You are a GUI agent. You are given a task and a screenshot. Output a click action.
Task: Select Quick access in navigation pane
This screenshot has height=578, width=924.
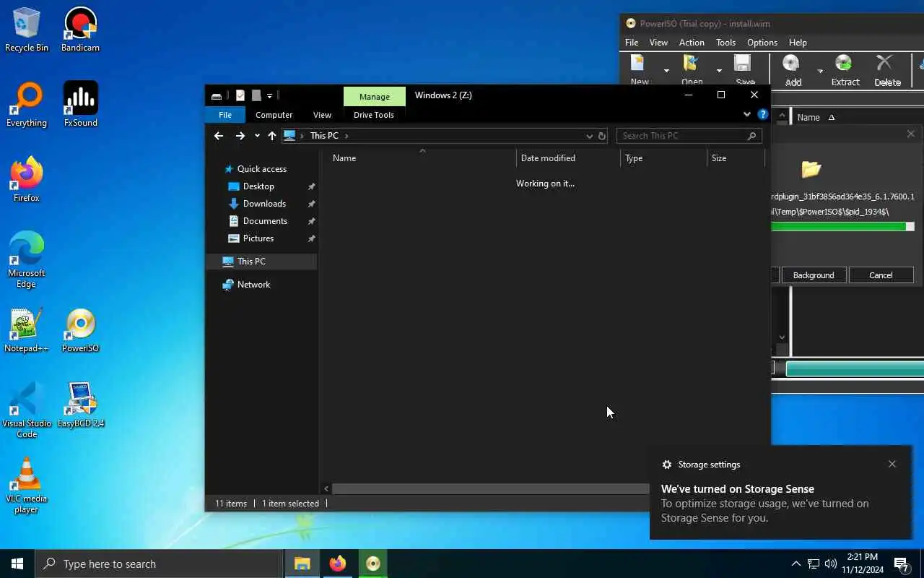[x=261, y=169]
